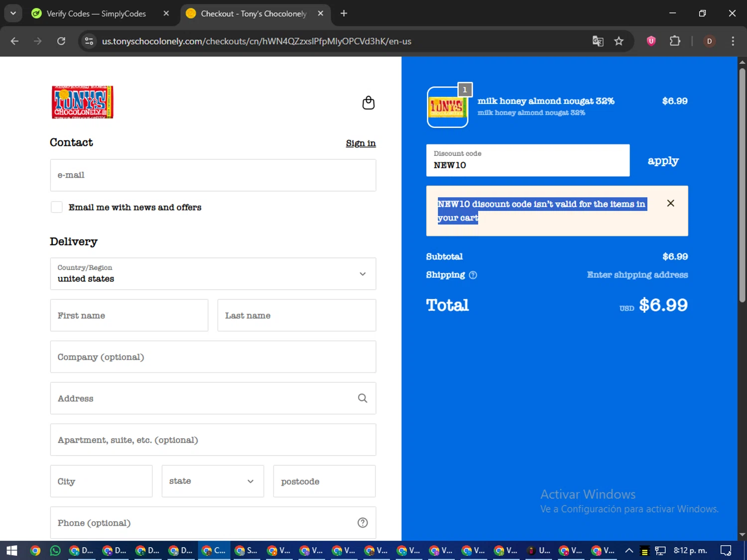Open the S... taskbar window

tap(247, 550)
